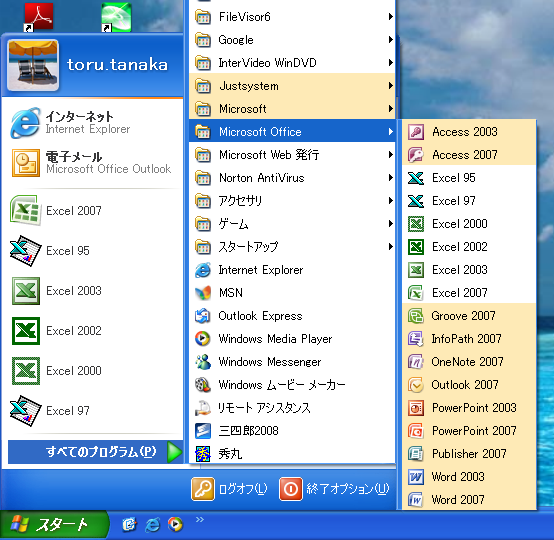Click the 終了オプション button
Screen dimensions: 554x540
click(x=334, y=489)
